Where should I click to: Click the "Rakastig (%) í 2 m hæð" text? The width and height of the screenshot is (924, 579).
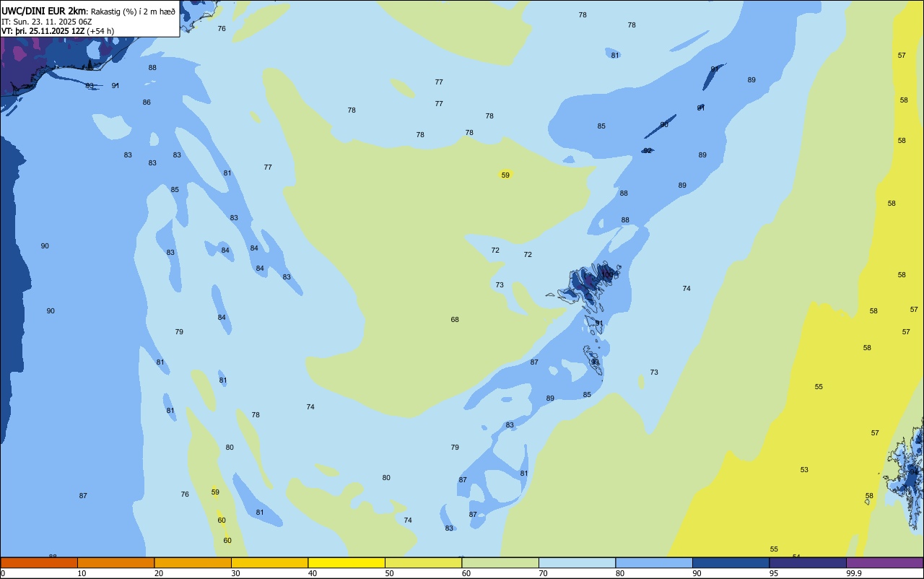[133, 11]
